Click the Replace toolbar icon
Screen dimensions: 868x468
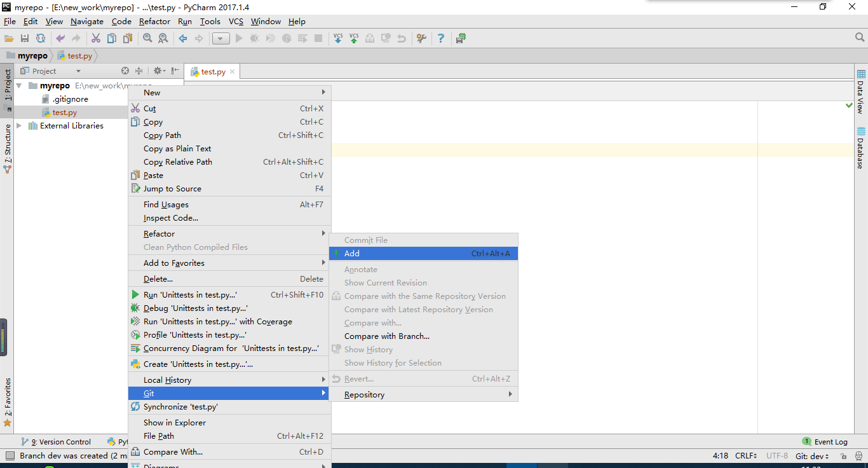pyautogui.click(x=163, y=39)
